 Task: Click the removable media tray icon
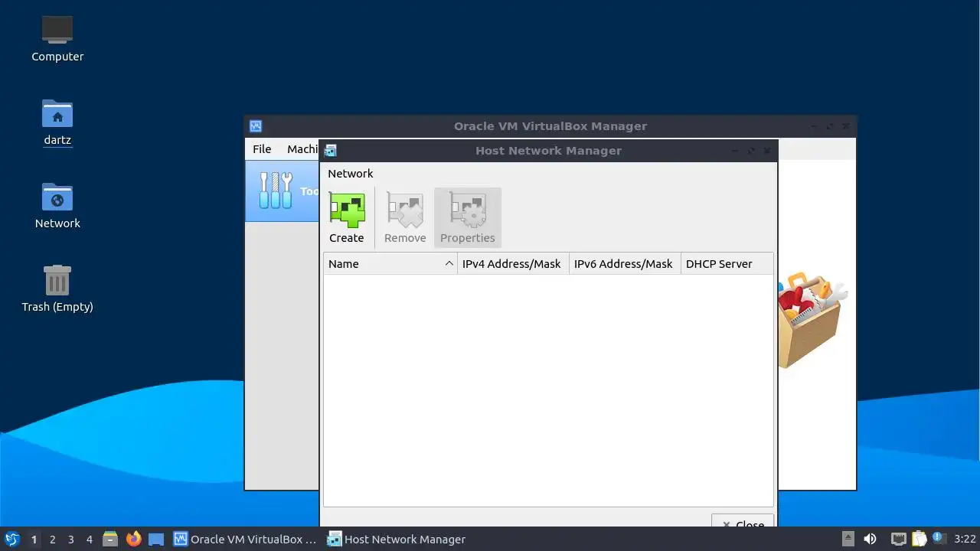coord(848,540)
